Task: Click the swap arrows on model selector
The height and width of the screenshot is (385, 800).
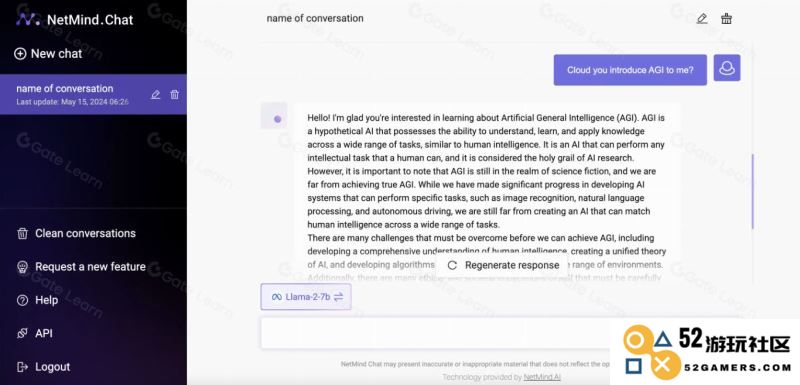Action: click(x=338, y=297)
